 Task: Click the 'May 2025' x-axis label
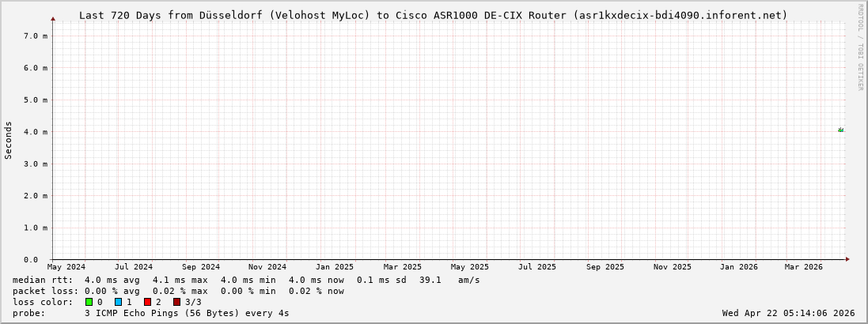point(470,267)
